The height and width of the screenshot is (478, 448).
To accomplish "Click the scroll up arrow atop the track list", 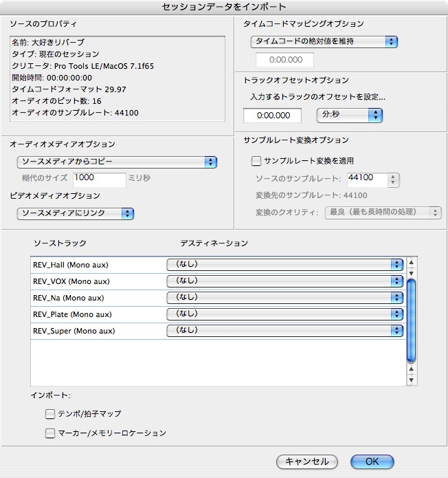I will point(412,262).
